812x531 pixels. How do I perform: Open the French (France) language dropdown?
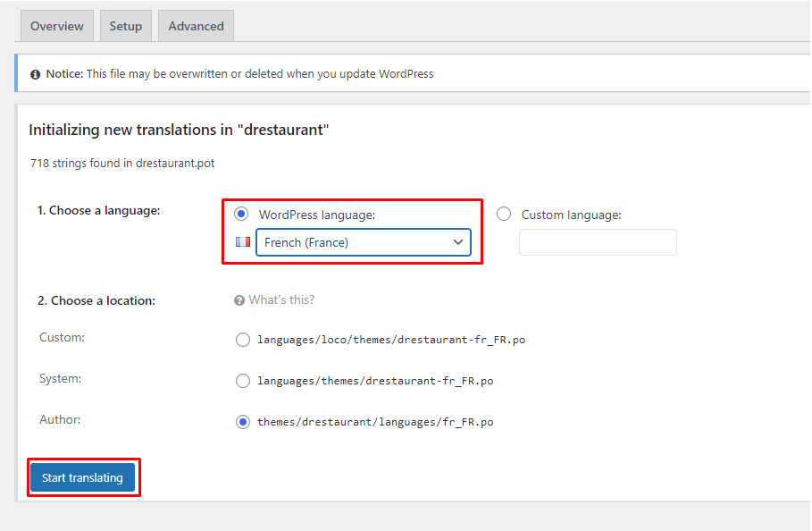pos(363,242)
